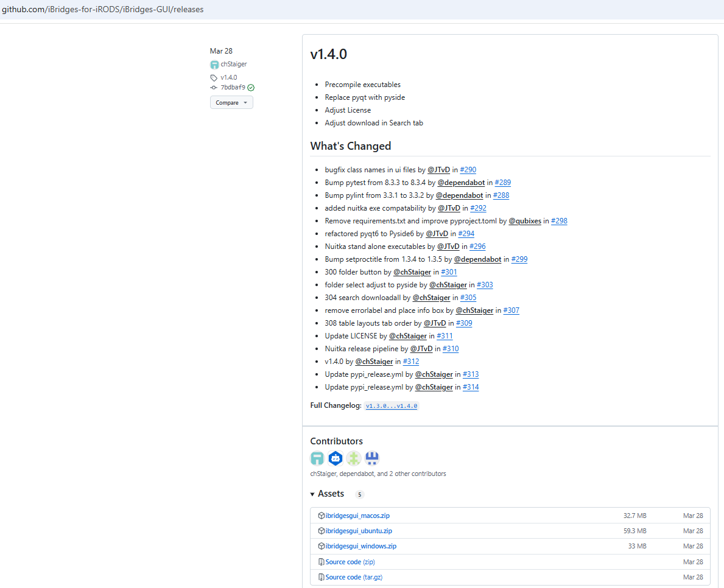Open the purple fourth contributor avatar
The image size is (724, 588).
(372, 458)
